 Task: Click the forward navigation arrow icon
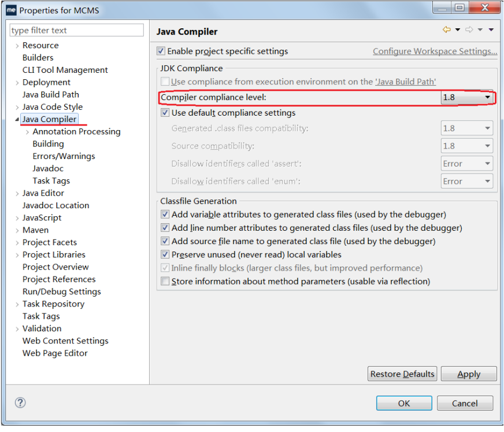469,29
